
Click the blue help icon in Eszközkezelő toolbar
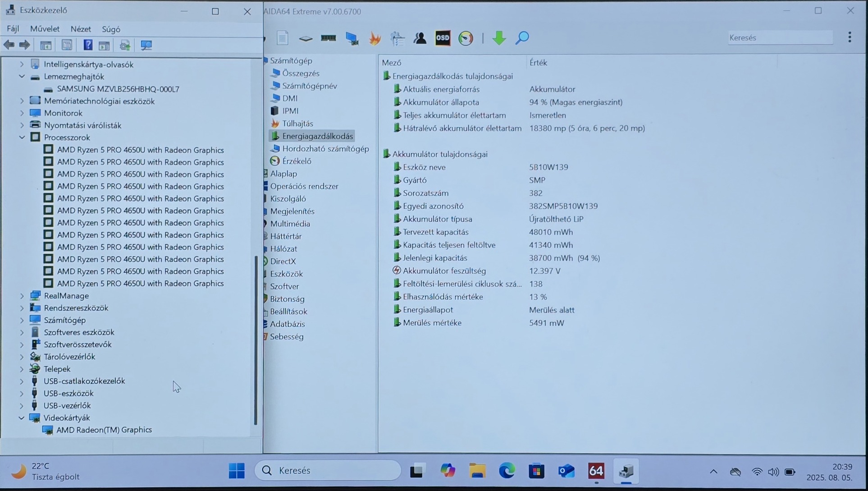(87, 45)
